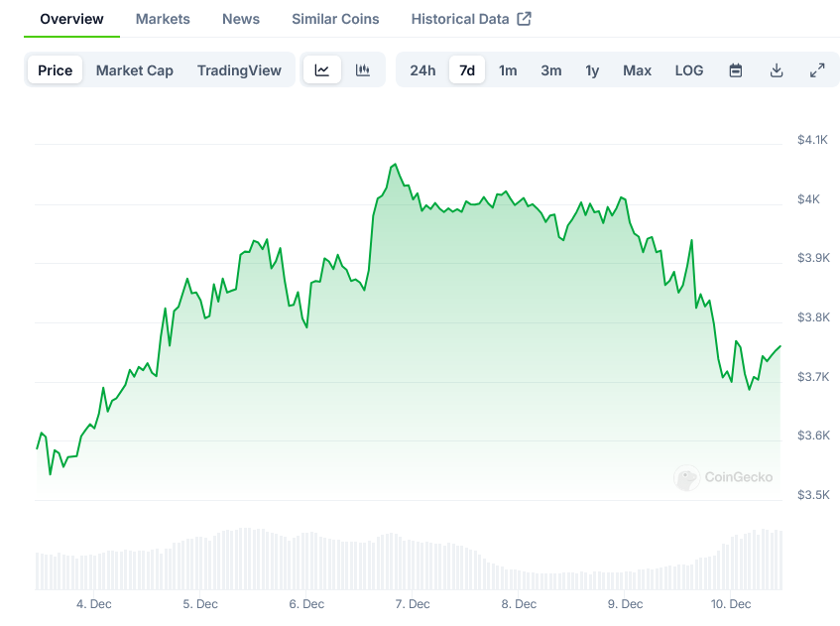
Task: Switch chart to Market Cap
Action: (x=135, y=70)
